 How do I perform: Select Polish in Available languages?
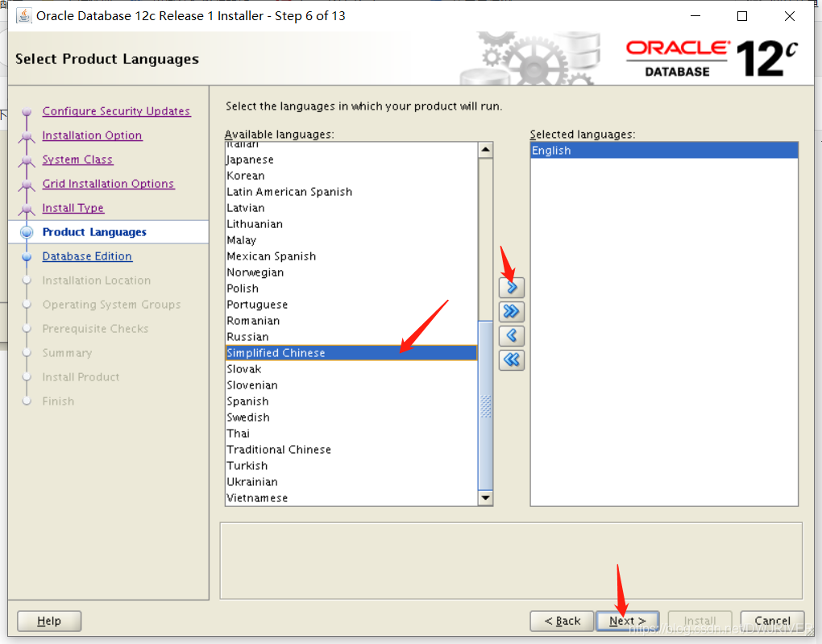click(x=351, y=289)
